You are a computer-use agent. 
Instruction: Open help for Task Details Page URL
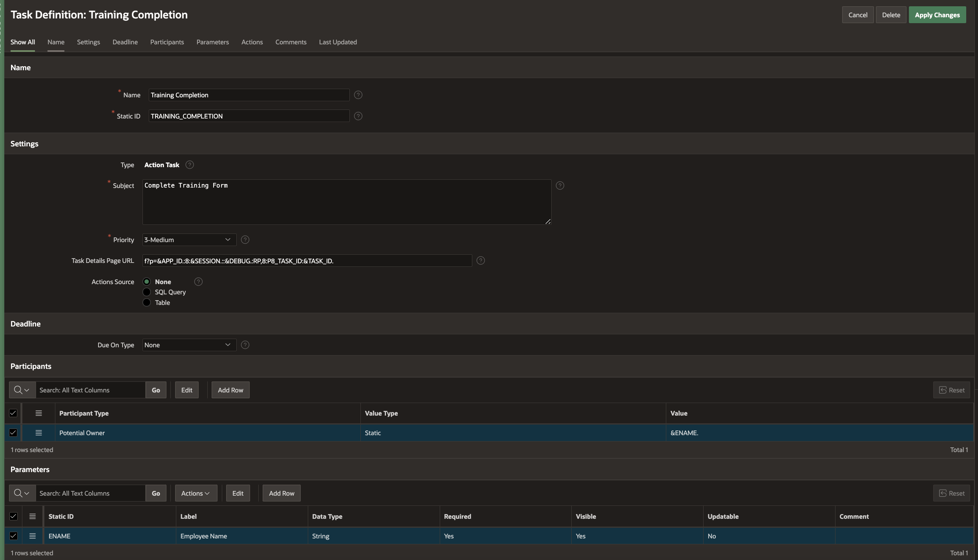481,261
